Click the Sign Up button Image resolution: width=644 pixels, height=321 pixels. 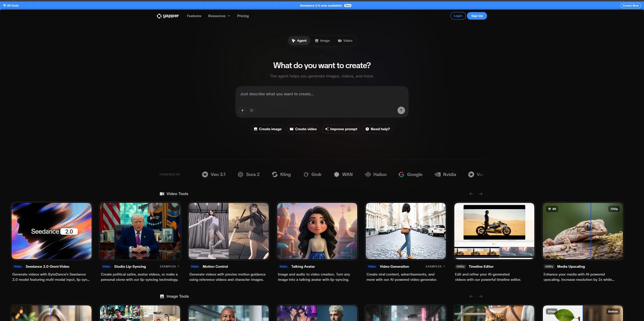(x=477, y=16)
